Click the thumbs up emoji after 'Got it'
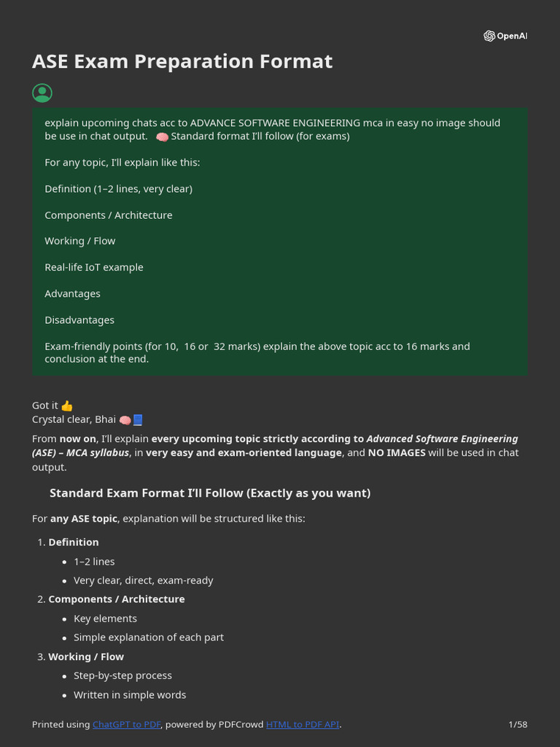The image size is (560, 747). pyautogui.click(x=67, y=406)
